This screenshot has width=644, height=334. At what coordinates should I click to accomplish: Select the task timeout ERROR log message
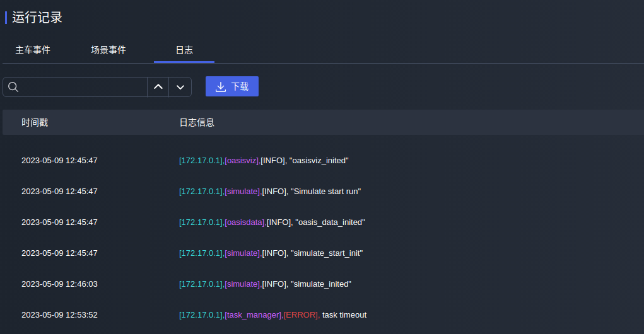(x=272, y=314)
